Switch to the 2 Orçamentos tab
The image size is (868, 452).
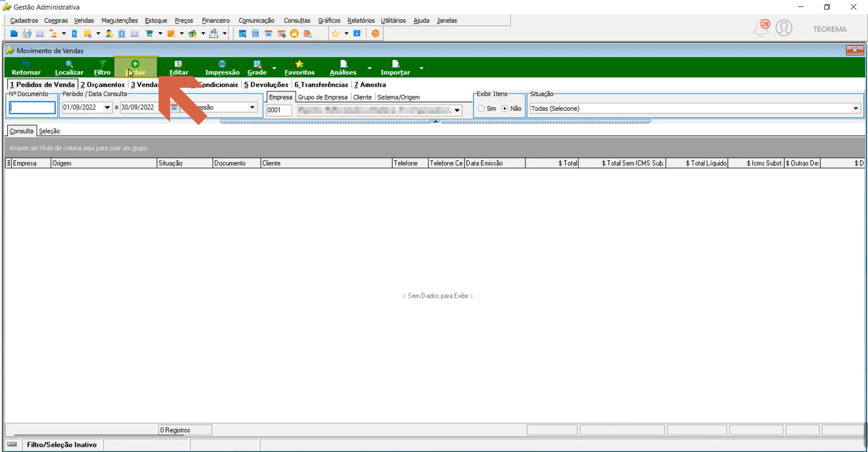(x=103, y=85)
